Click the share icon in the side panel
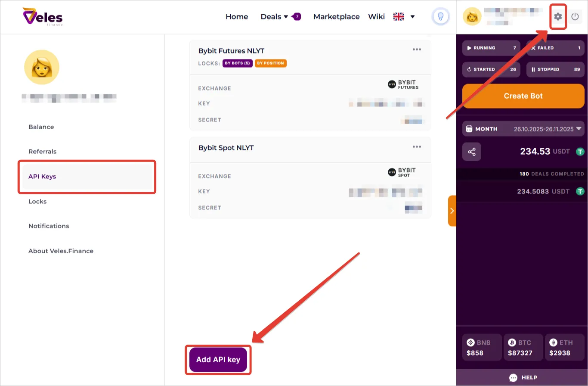 pos(472,152)
